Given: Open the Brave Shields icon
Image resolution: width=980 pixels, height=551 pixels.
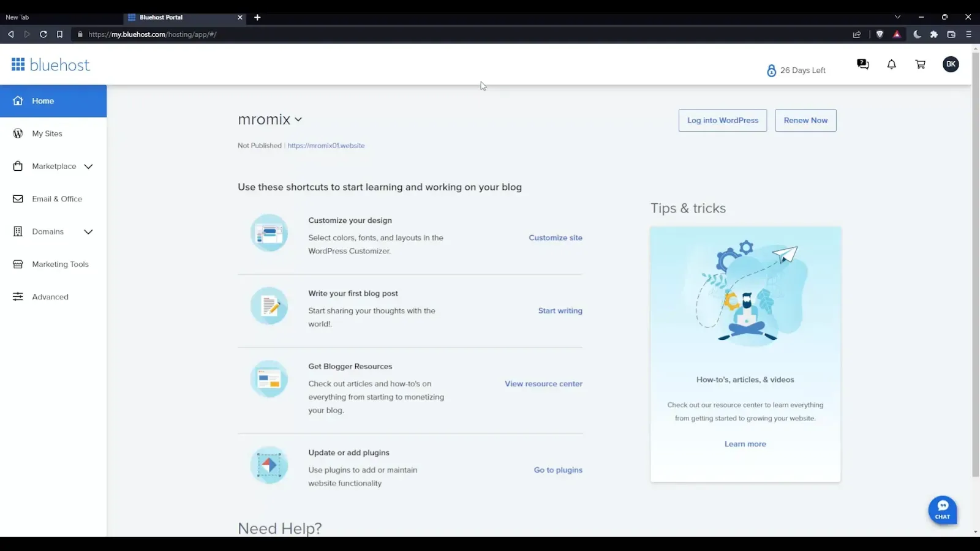Looking at the screenshot, I should pyautogui.click(x=880, y=34).
